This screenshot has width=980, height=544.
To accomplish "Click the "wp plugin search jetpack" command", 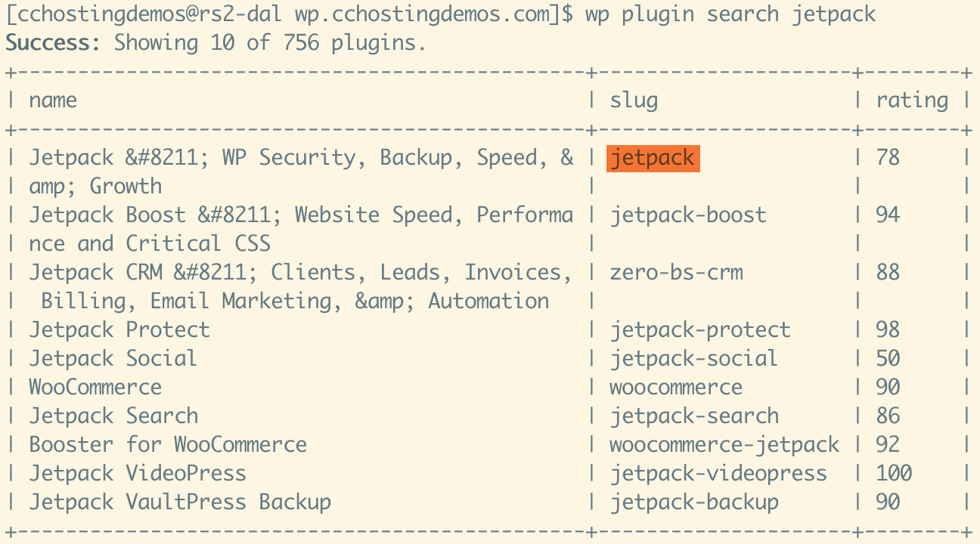I will coord(730,14).
